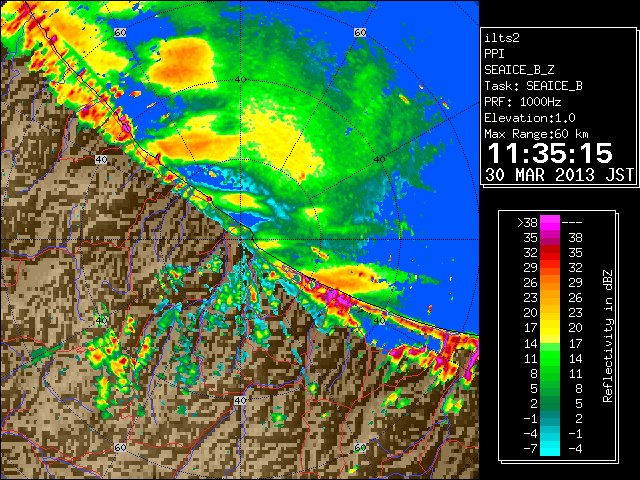Click the 11:35:15 timestamp
The width and height of the screenshot is (640, 480).
point(550,153)
